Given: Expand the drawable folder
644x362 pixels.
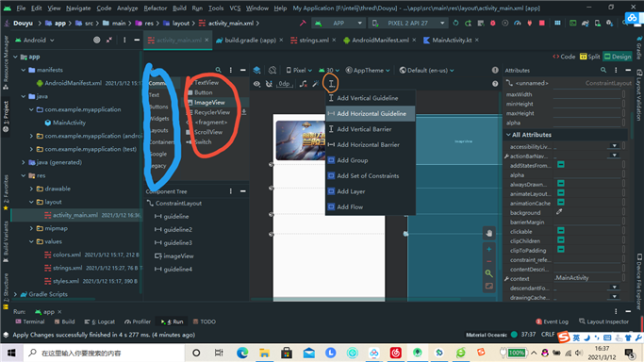Looking at the screenshot, I should pyautogui.click(x=31, y=189).
